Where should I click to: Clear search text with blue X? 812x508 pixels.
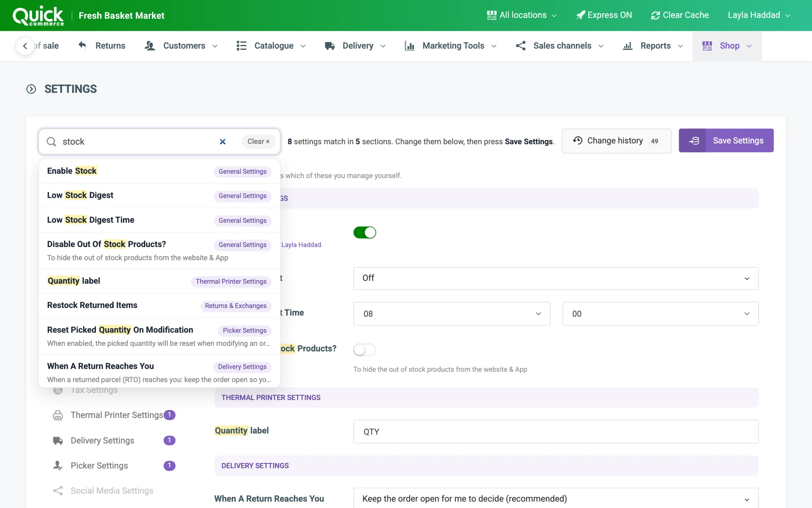(x=223, y=141)
